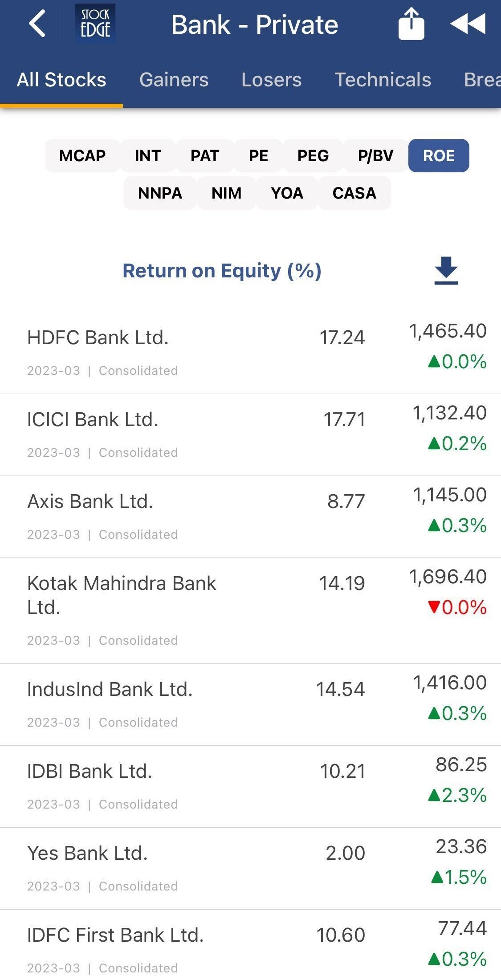This screenshot has height=980, width=501.
Task: Select the MCAP filter chip
Action: pyautogui.click(x=82, y=156)
